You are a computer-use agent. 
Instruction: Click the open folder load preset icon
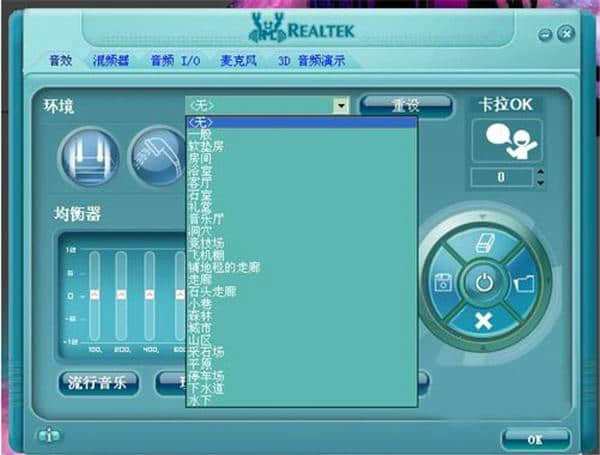[525, 283]
